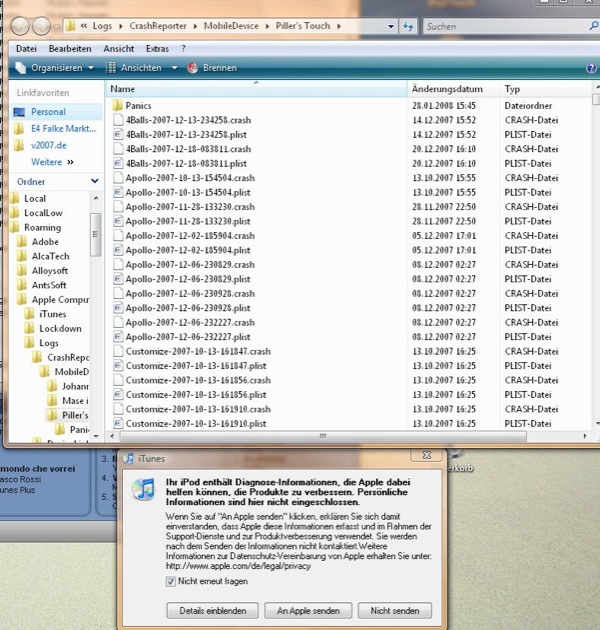Click the 'Details einblenden' button
The image size is (600, 630).
(213, 611)
